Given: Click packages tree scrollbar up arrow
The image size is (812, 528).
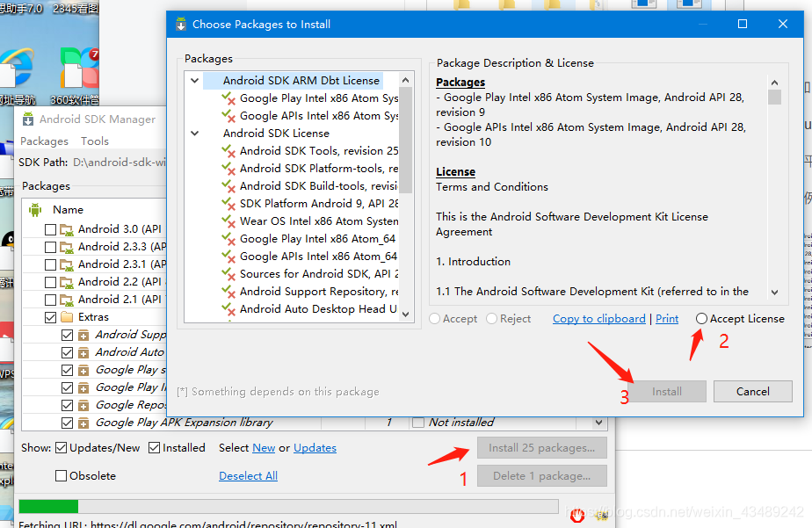Looking at the screenshot, I should [405, 80].
